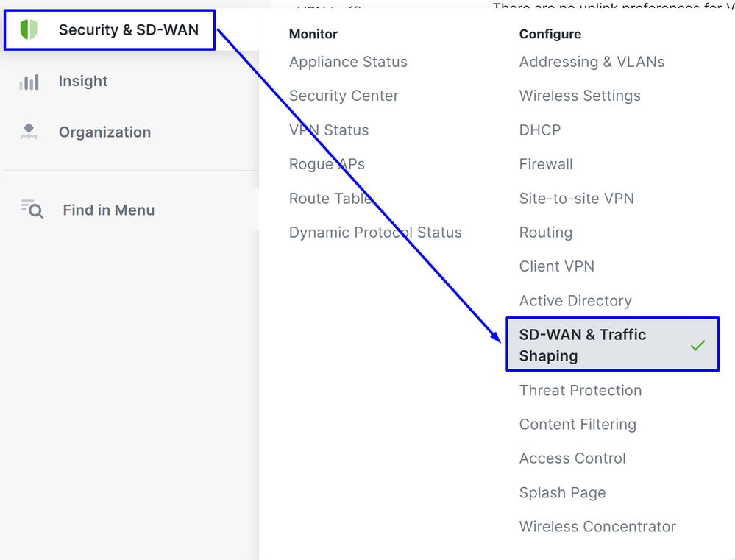735x560 pixels.
Task: Open Security Center monitor page
Action: 344,96
